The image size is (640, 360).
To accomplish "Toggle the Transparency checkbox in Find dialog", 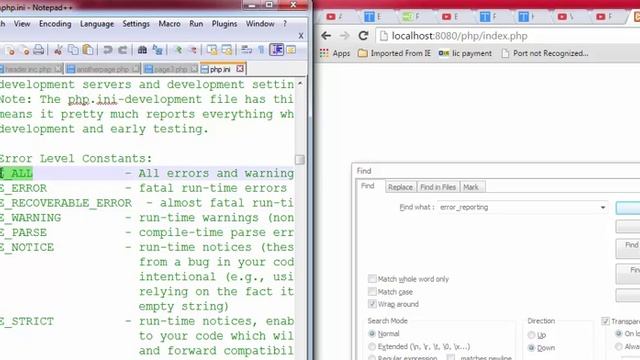I will point(605,321).
